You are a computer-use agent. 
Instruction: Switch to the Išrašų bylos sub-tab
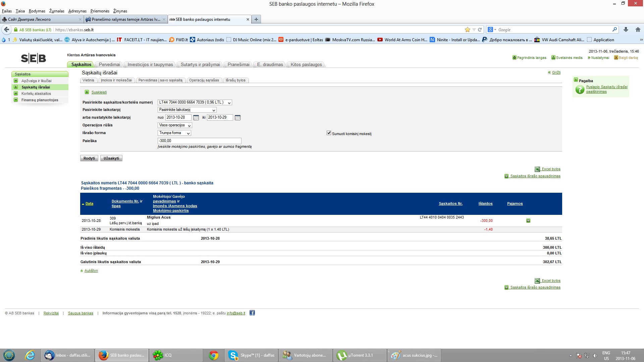pyautogui.click(x=235, y=80)
